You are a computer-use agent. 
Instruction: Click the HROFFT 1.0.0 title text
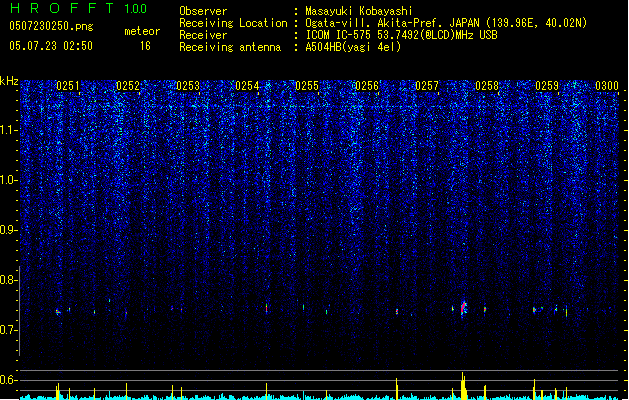point(78,8)
